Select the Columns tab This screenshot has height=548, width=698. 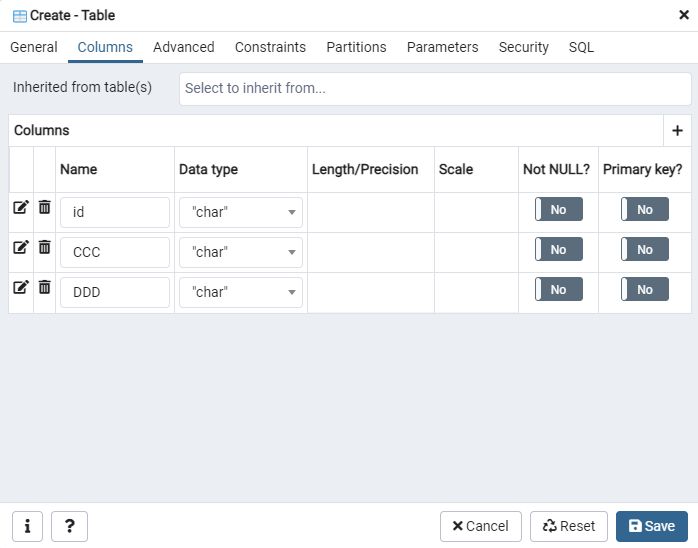click(x=105, y=47)
